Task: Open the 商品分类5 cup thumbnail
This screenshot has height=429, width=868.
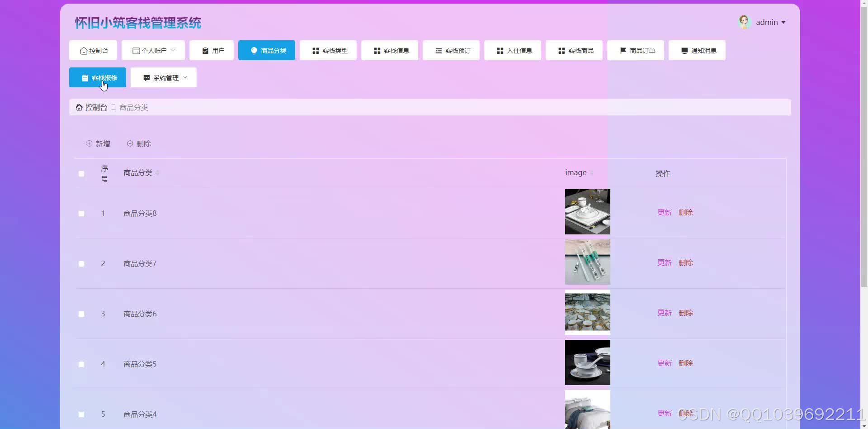Action: pyautogui.click(x=588, y=362)
